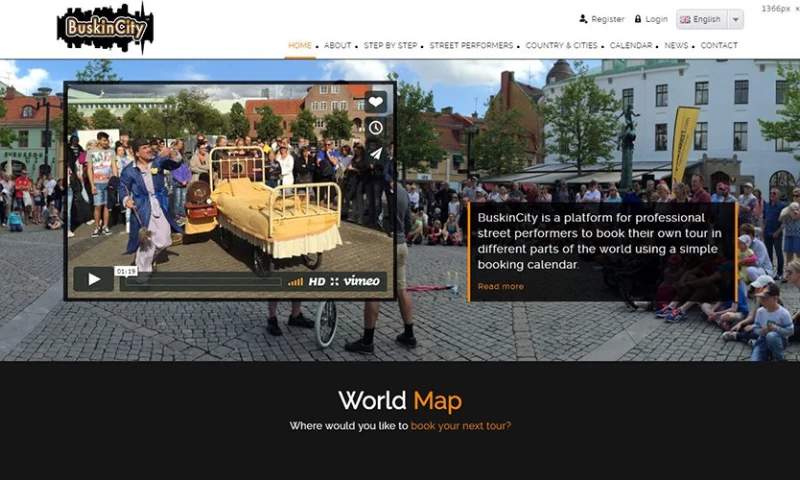Adjust the video volume bars
This screenshot has width=800, height=480.
295,281
